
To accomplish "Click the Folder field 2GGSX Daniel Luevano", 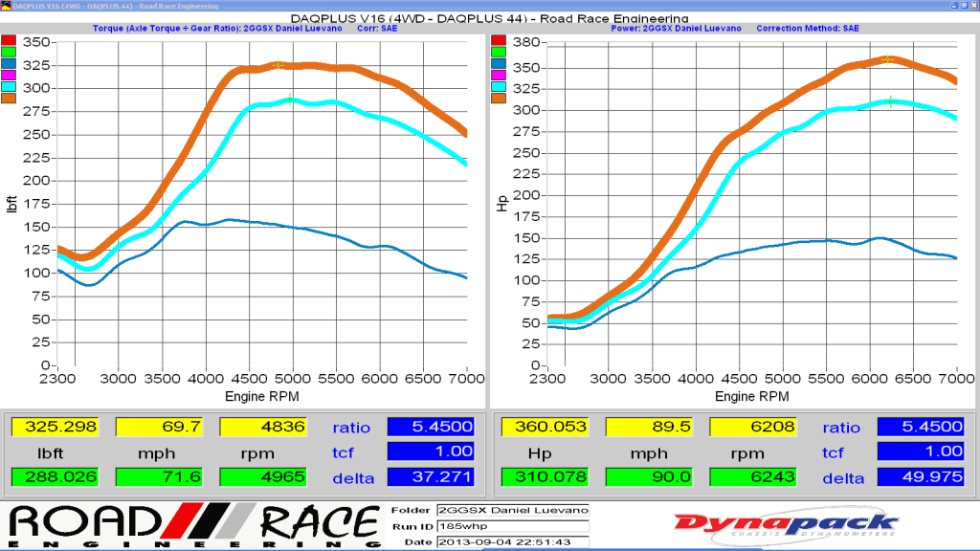I will (x=513, y=511).
